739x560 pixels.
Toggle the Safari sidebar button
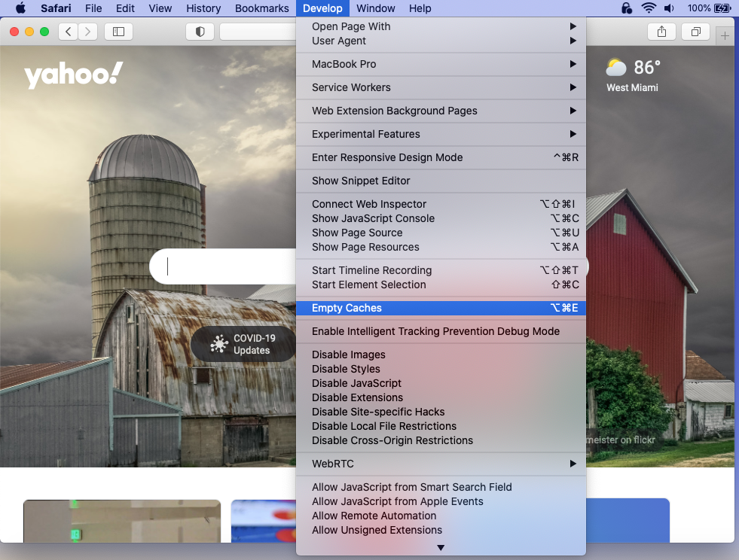118,32
